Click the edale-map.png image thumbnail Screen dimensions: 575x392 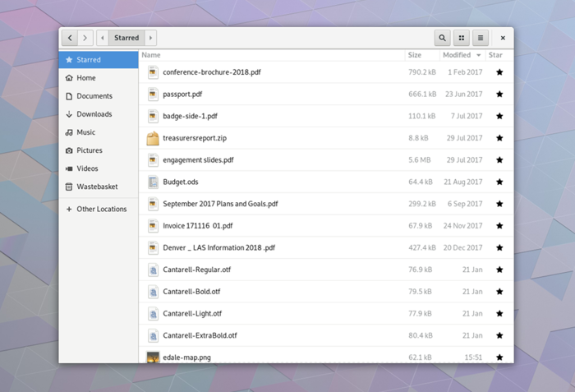(x=153, y=357)
